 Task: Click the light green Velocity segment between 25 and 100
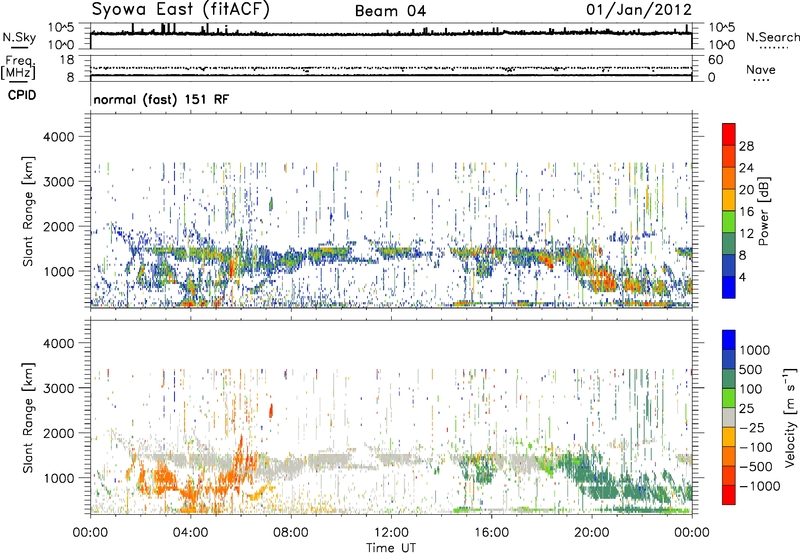729,398
